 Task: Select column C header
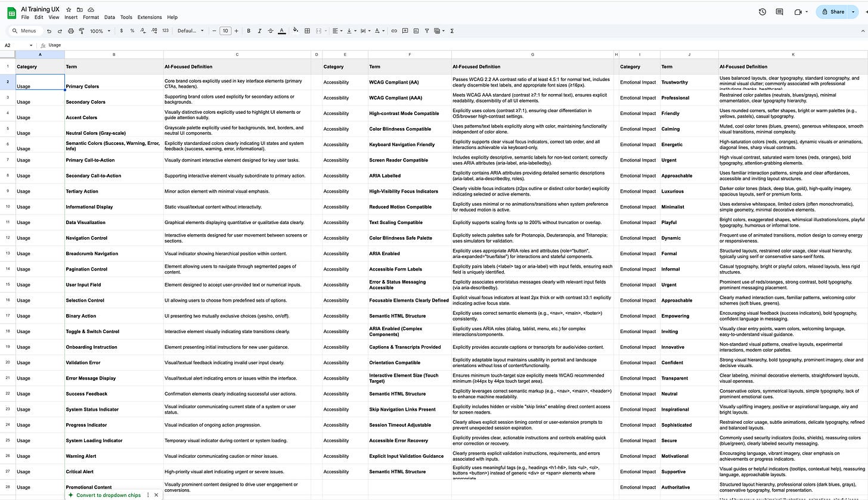[x=237, y=55]
